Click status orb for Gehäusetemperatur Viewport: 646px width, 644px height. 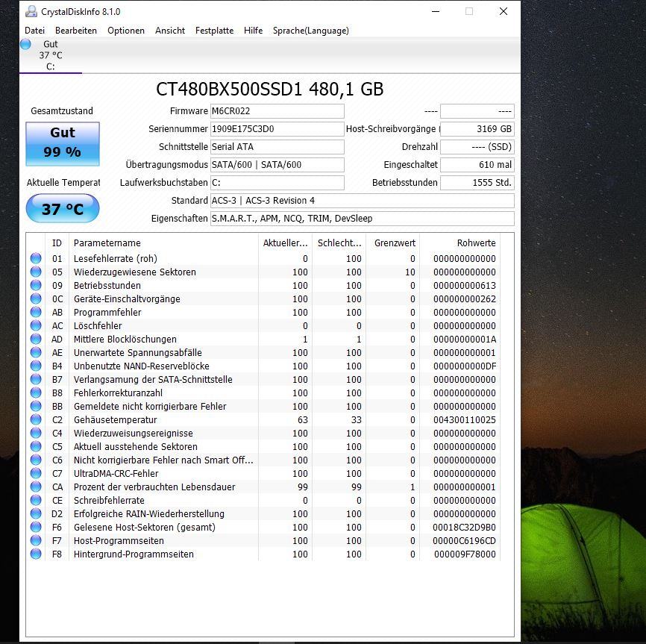tap(36, 419)
